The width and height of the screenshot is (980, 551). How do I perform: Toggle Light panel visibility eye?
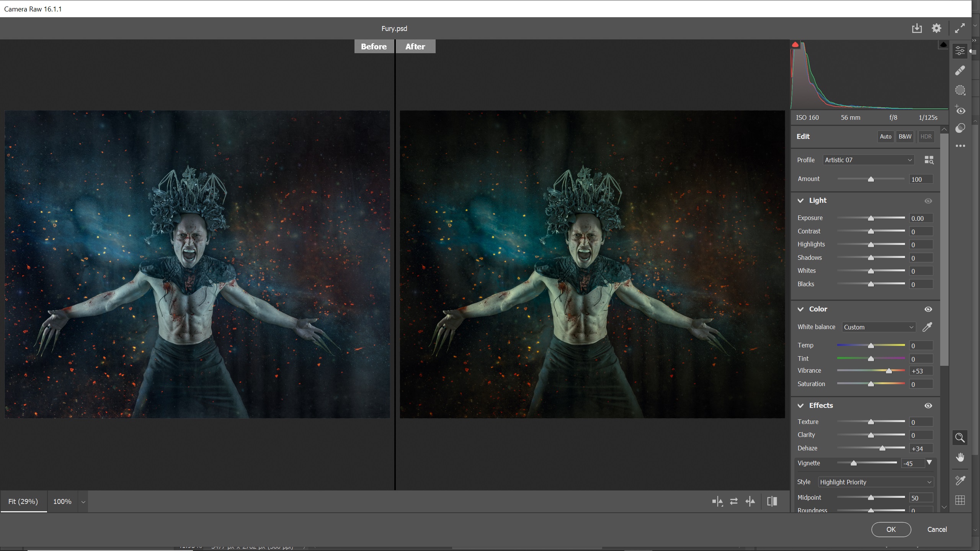tap(928, 201)
